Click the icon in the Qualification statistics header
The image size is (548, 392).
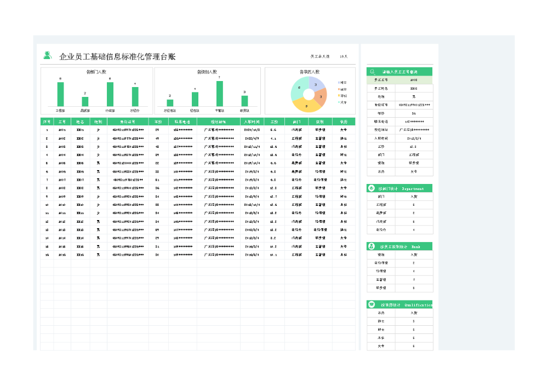[372, 304]
